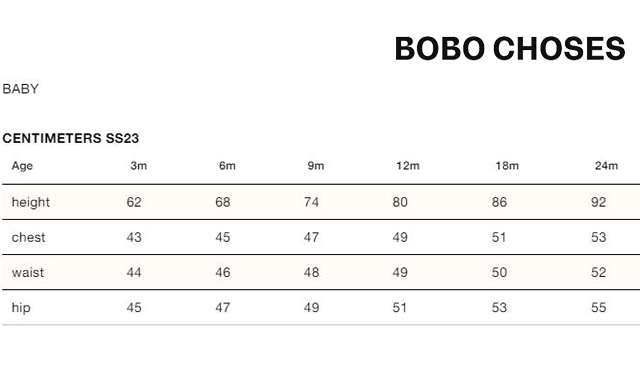Select chest value 45 for 6m
The image size is (640, 380).
coord(223,238)
